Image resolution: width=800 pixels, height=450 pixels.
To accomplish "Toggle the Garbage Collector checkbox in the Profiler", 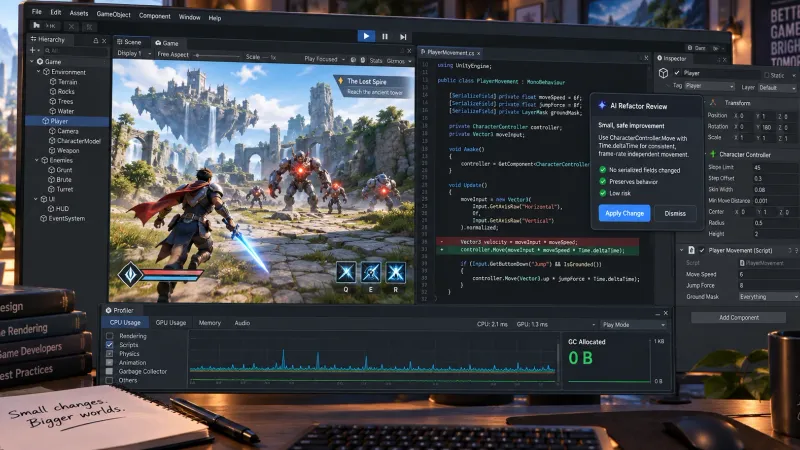I will click(x=109, y=371).
